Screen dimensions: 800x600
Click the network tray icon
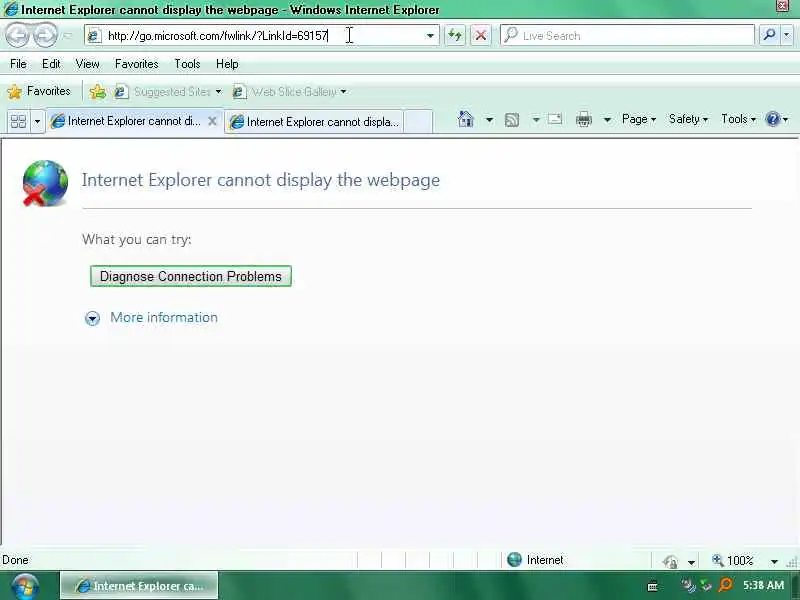coord(688,585)
